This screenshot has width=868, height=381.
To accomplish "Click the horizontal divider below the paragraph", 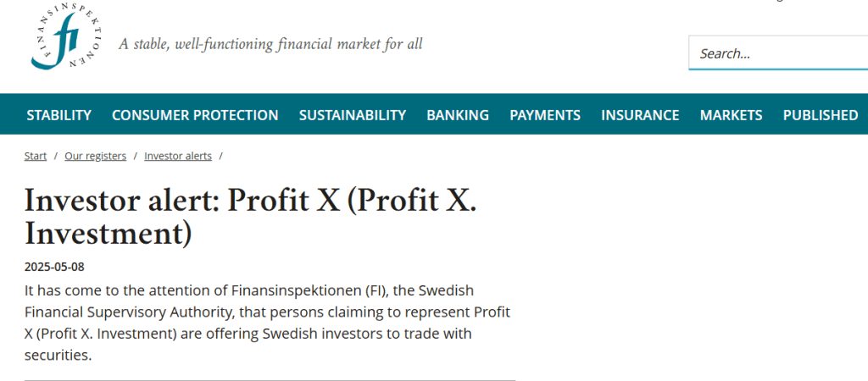I will point(270,380).
